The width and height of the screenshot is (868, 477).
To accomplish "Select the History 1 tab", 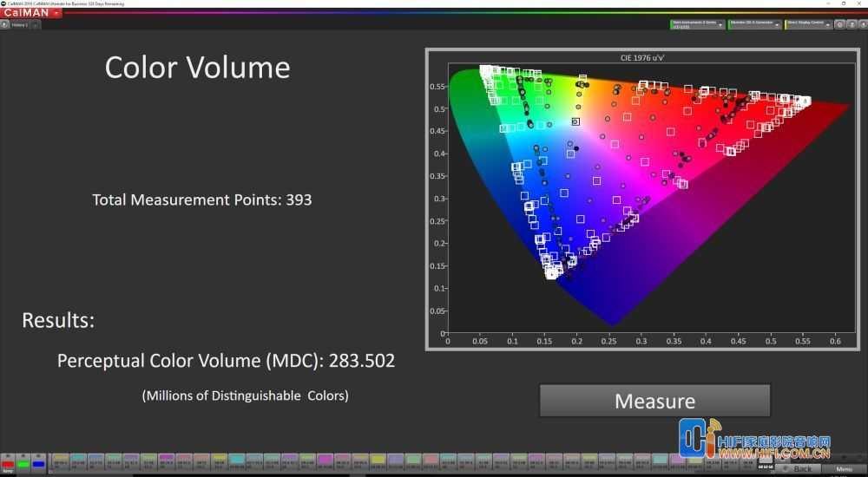I will click(x=20, y=24).
